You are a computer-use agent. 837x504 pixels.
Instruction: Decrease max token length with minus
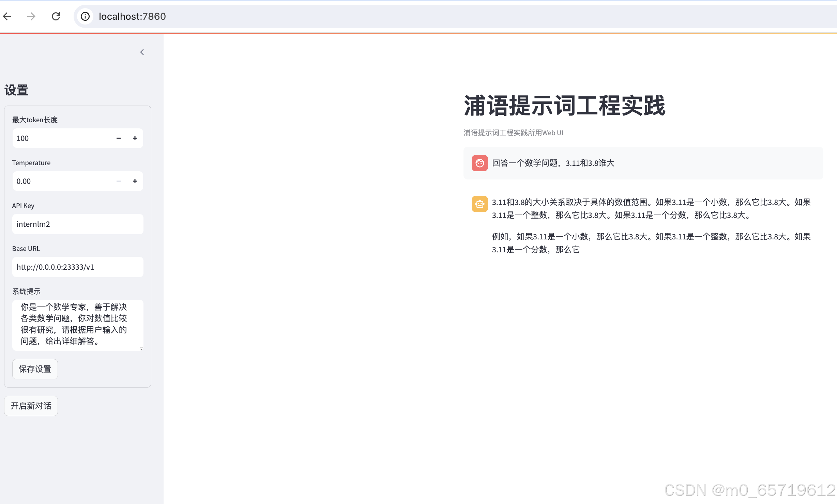pyautogui.click(x=119, y=138)
